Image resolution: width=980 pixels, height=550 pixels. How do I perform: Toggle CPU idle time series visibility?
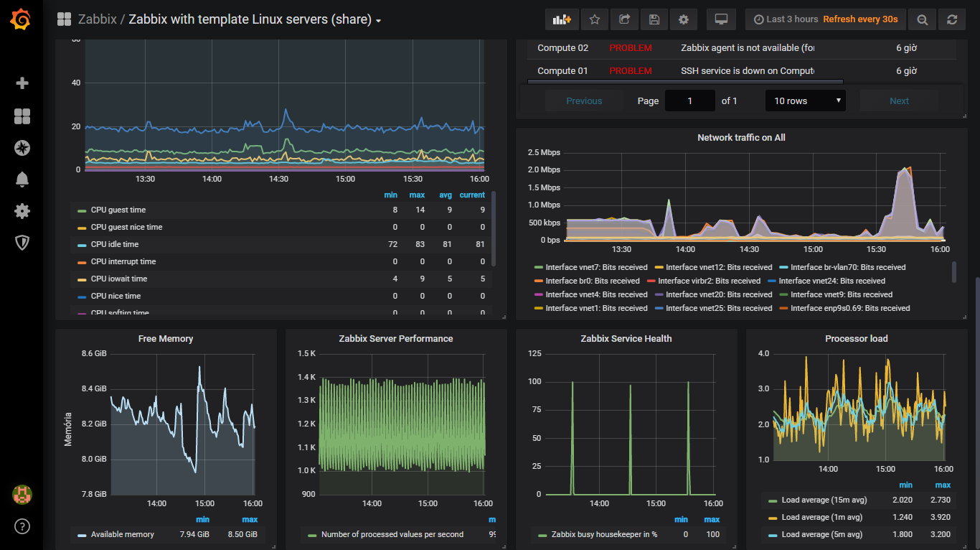115,244
